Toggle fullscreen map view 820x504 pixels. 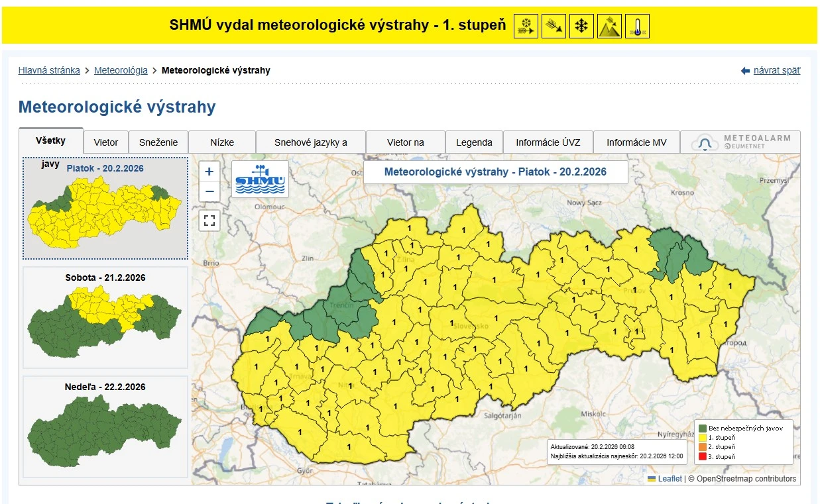(209, 221)
